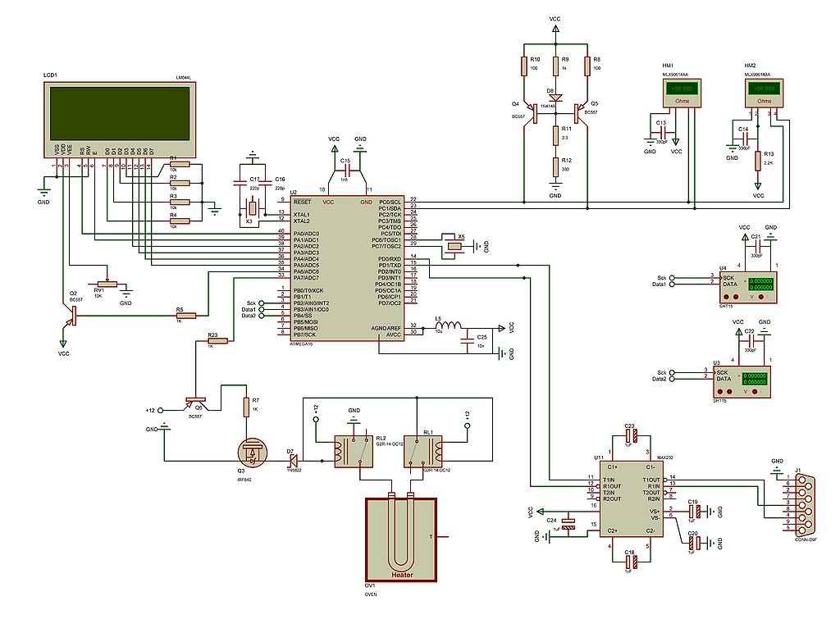Viewport: 840px width, 619px height.
Task: Click the ATMEGA16 U2 microcontroller body
Action: click(x=347, y=268)
